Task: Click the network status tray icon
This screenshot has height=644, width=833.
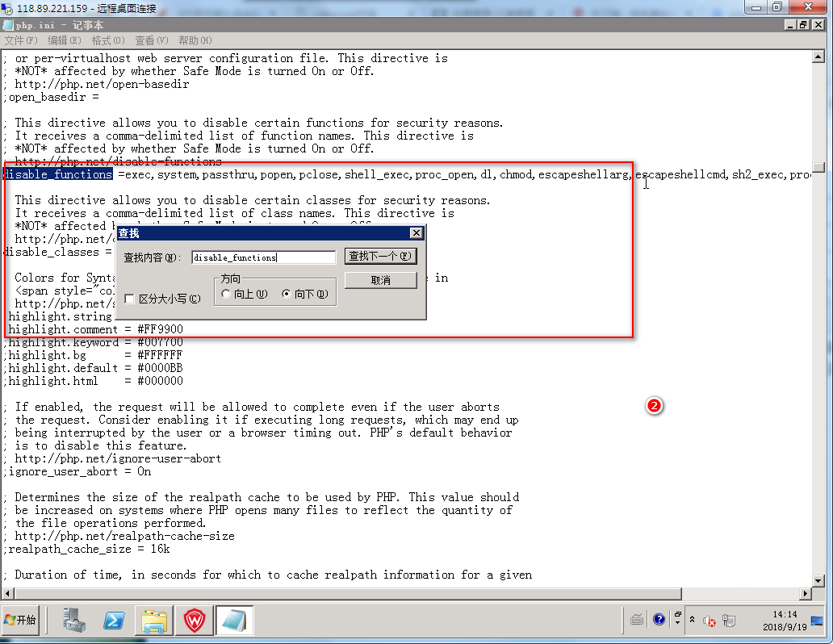Action: pos(729,621)
